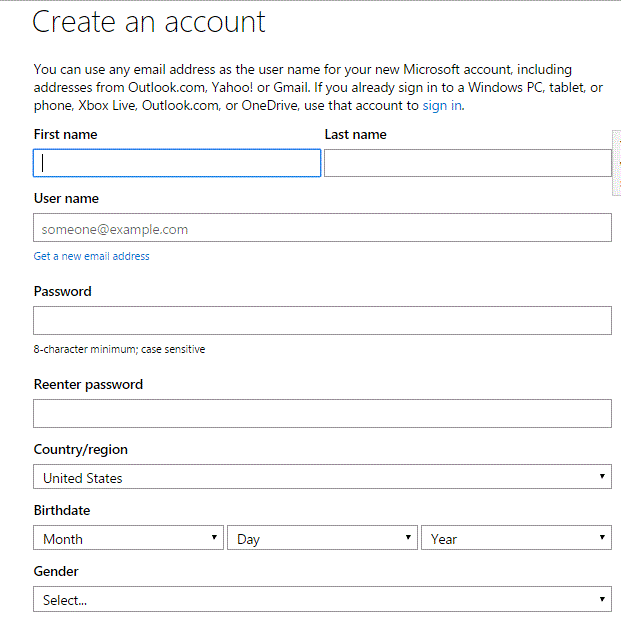The height and width of the screenshot is (619, 621).
Task: Select the Reenter password field
Action: 322,413
